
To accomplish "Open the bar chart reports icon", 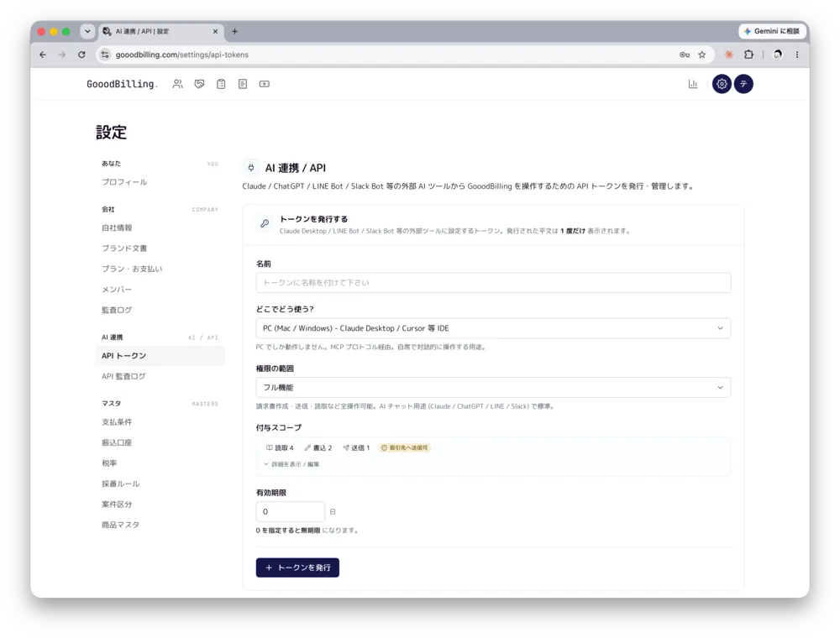I will (x=693, y=84).
